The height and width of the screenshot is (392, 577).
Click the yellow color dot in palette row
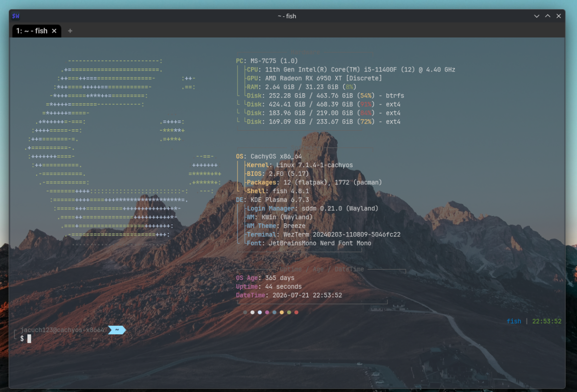pos(282,312)
